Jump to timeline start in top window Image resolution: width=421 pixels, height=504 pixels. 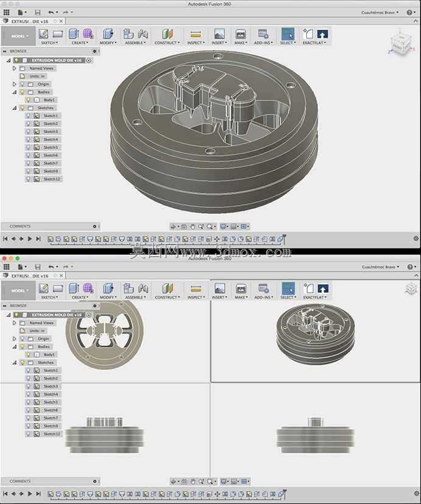point(5,239)
